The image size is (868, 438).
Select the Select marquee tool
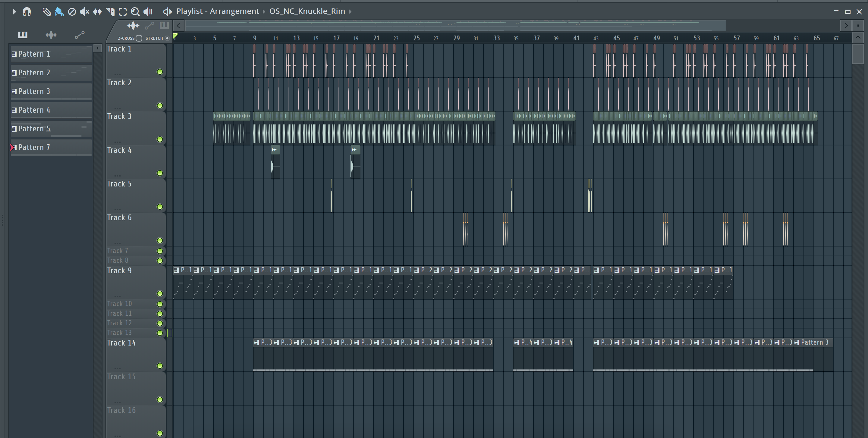click(x=123, y=12)
